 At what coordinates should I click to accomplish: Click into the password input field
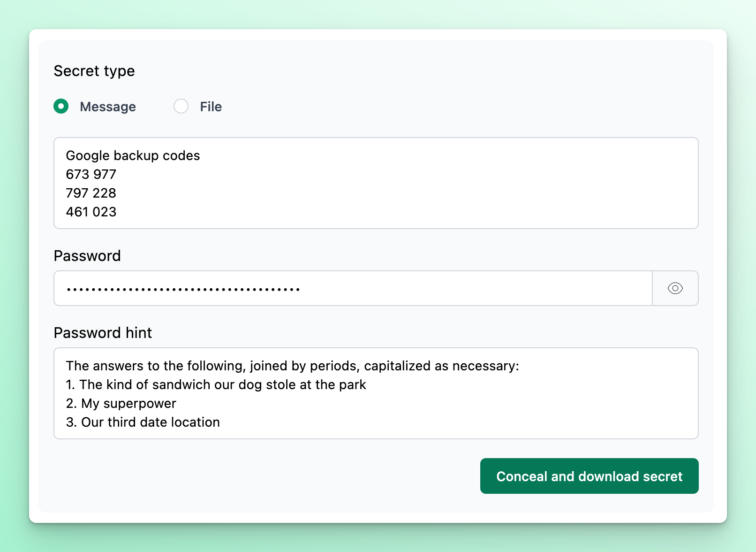pos(328,288)
